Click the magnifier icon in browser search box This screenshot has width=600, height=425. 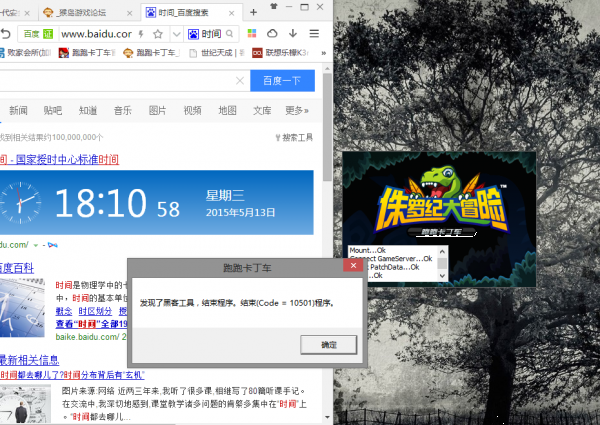pos(230,34)
